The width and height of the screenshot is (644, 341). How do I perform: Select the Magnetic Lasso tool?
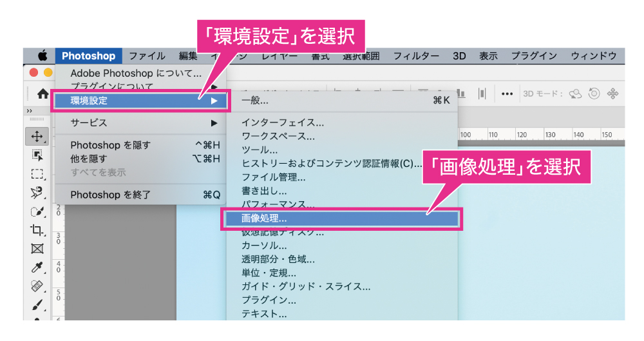pyautogui.click(x=37, y=193)
